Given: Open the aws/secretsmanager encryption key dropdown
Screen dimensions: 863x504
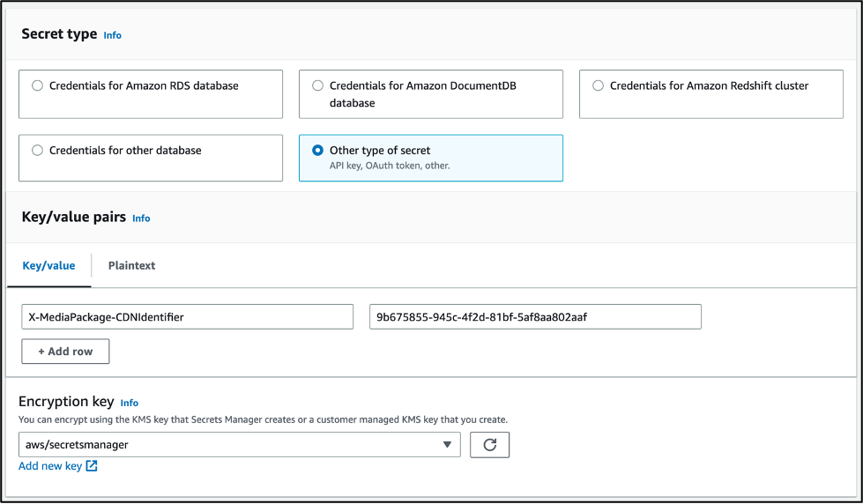Looking at the screenshot, I should [238, 445].
